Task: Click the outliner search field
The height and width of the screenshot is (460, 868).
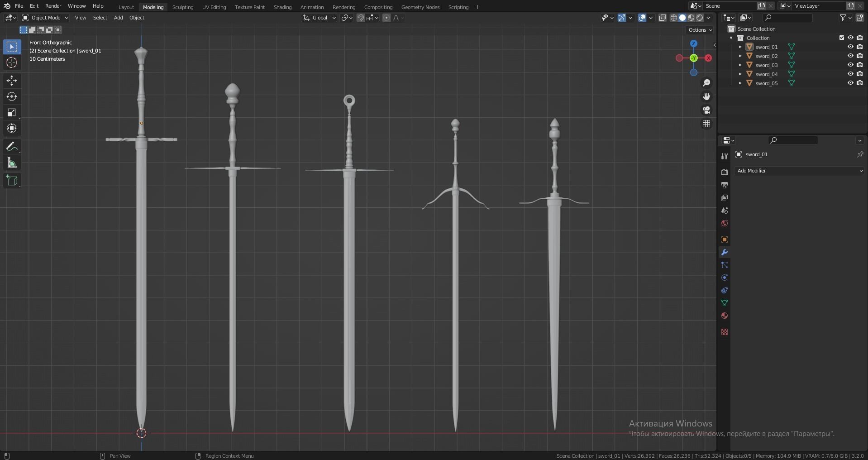Action: point(787,18)
